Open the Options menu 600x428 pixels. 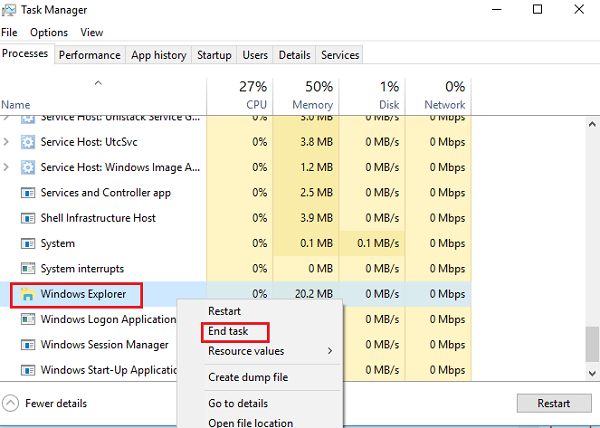pos(49,33)
